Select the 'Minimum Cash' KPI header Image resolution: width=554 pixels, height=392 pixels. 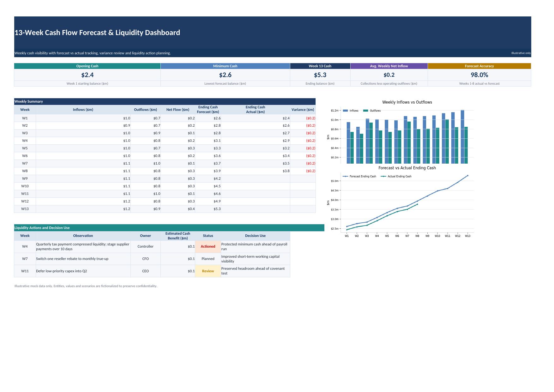click(x=225, y=66)
